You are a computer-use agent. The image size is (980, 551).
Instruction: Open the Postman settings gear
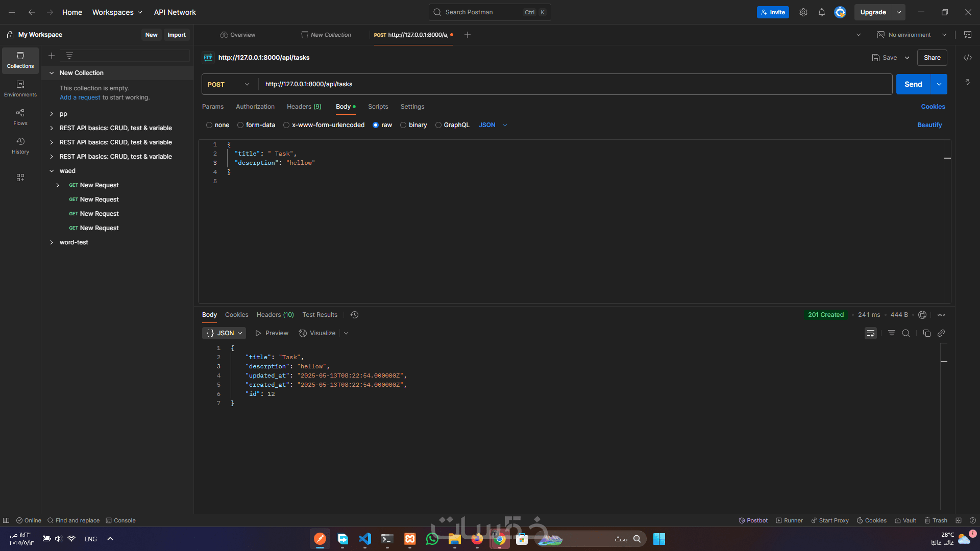click(803, 12)
